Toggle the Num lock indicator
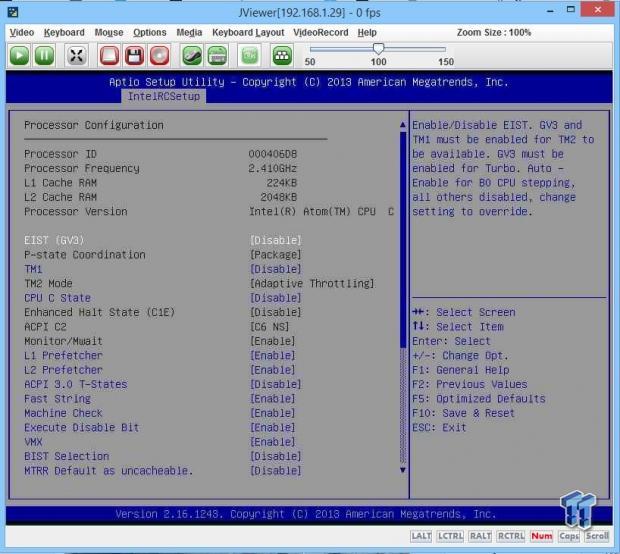The height and width of the screenshot is (554, 620). 542,536
